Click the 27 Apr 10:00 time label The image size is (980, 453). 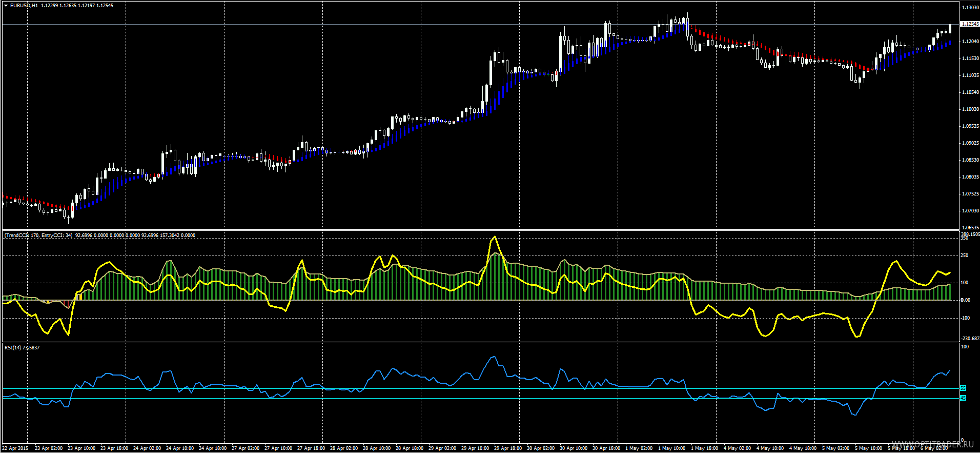[x=278, y=448]
